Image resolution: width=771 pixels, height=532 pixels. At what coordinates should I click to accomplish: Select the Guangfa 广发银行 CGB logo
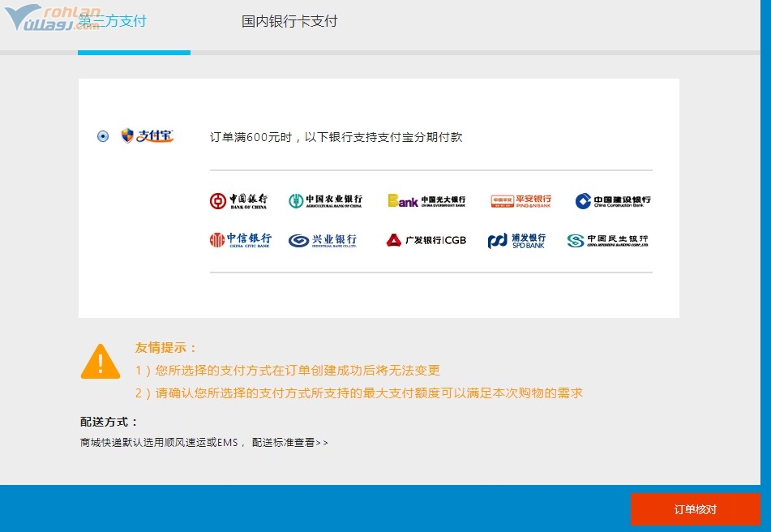(426, 240)
